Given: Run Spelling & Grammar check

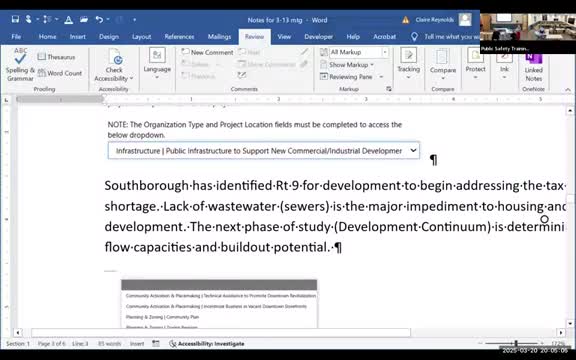Looking at the screenshot, I should pos(20,65).
